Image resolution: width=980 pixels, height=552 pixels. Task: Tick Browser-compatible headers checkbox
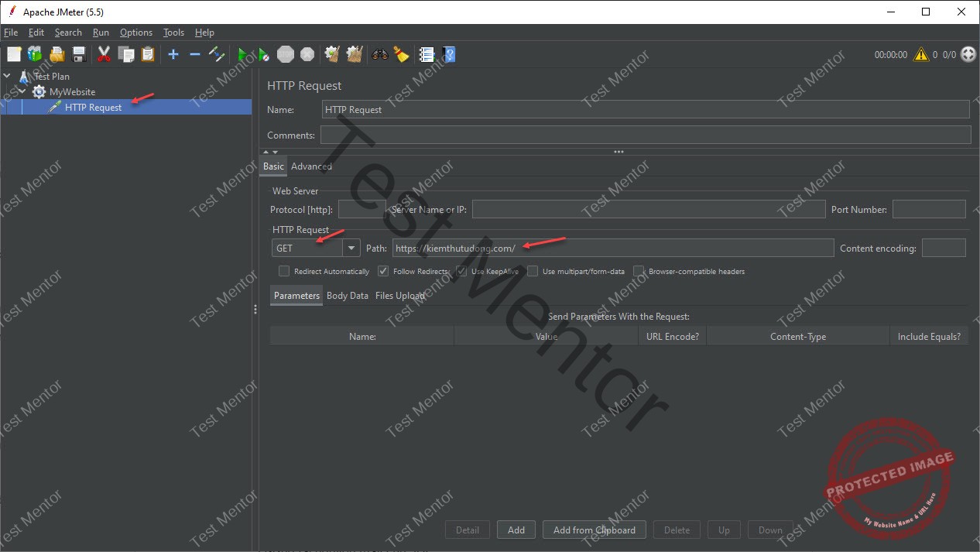pos(639,272)
